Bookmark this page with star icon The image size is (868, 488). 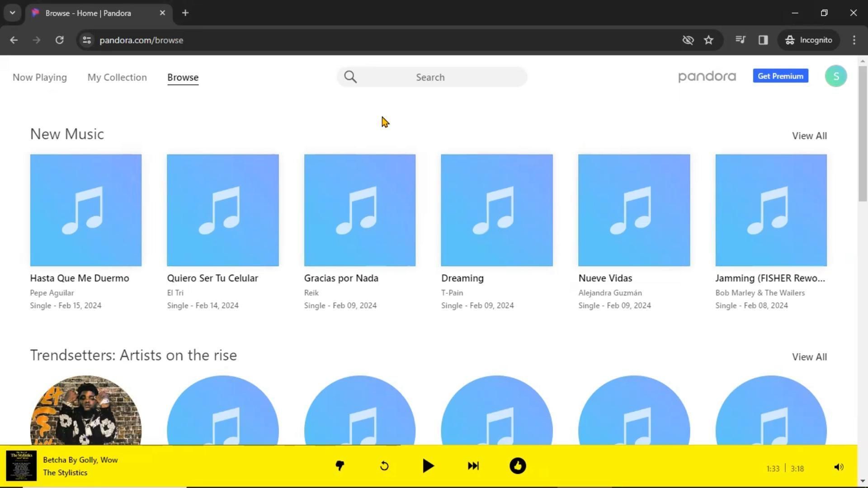tap(708, 40)
